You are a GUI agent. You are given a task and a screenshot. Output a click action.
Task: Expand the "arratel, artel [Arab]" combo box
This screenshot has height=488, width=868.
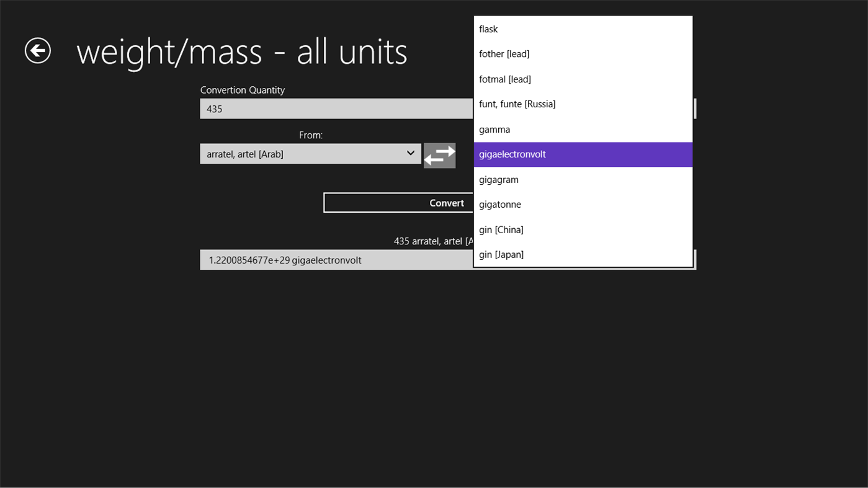point(310,153)
